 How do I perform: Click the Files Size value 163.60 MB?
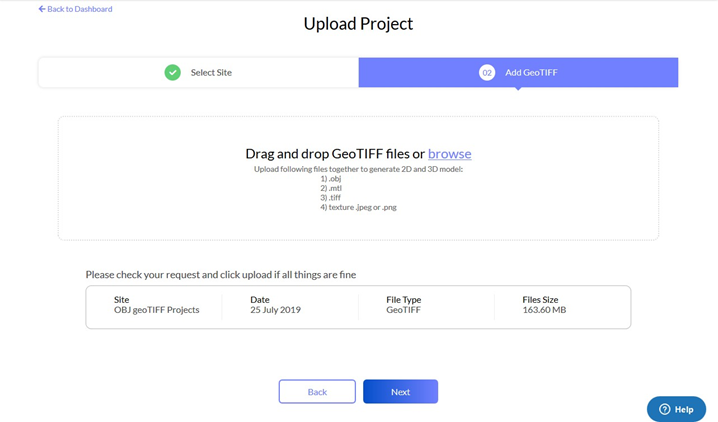point(544,310)
